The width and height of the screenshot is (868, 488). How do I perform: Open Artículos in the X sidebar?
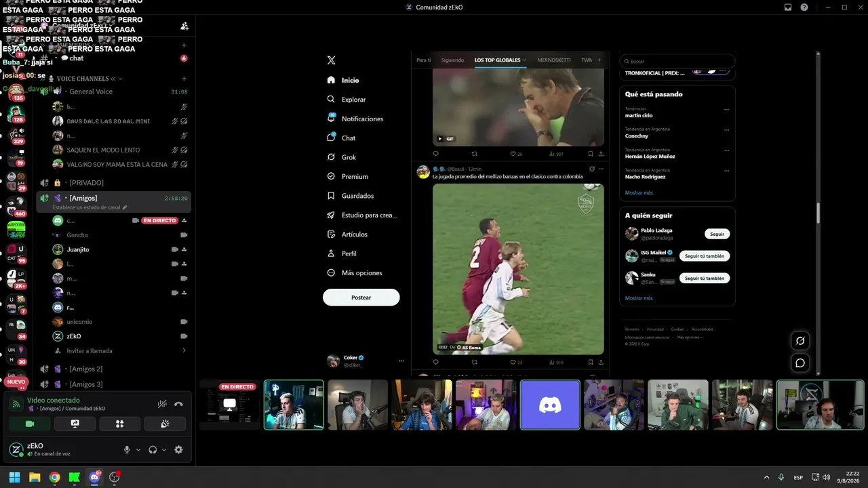point(347,235)
